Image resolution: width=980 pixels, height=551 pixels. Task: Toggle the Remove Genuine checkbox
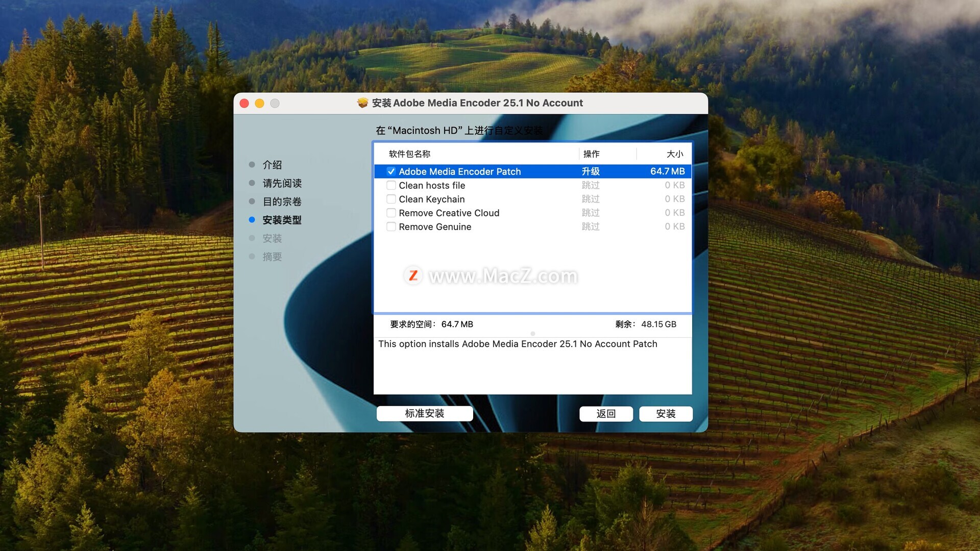point(391,227)
